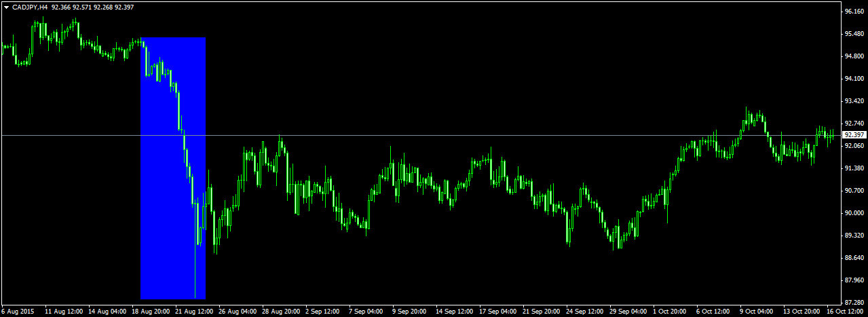Click the 7 Sep 04:00 time label
This screenshot has width=868, height=317.
point(366,312)
